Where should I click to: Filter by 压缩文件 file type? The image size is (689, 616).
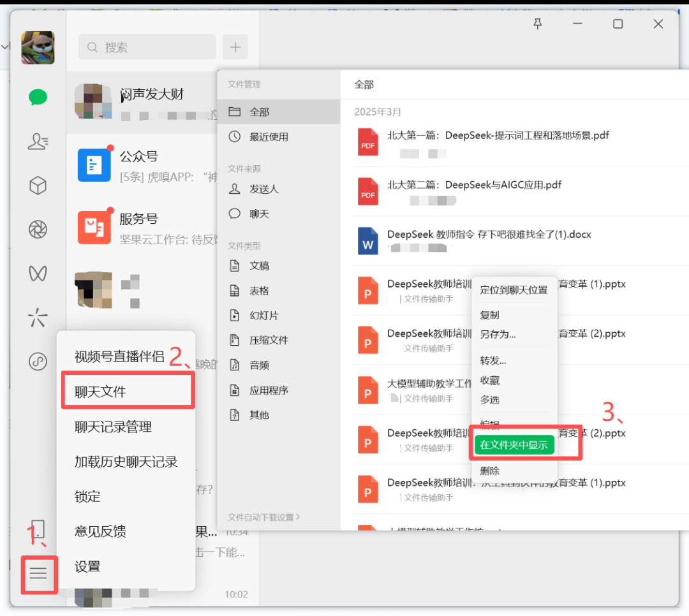[x=279, y=340]
